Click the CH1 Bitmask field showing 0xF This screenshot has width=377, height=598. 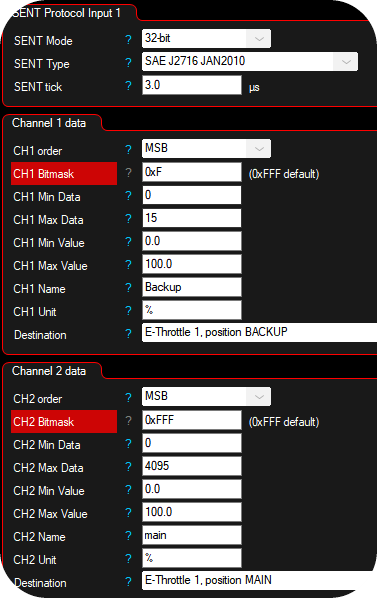point(192,172)
